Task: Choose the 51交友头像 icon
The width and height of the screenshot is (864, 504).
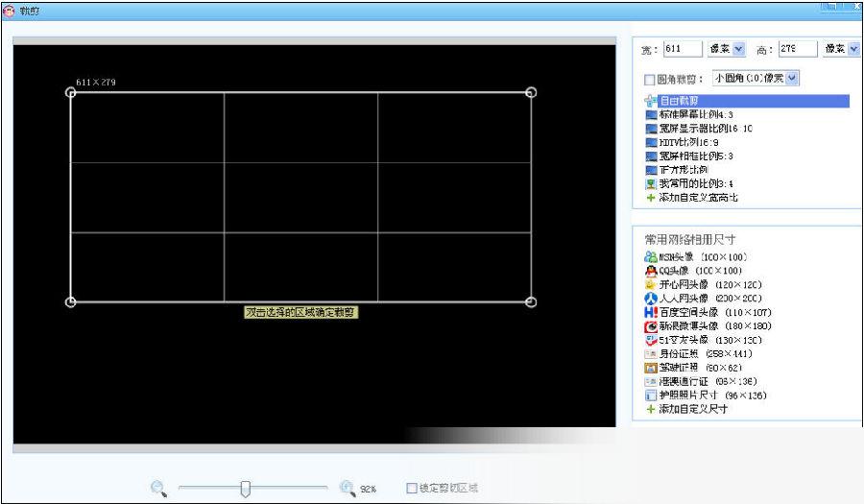Action: coord(651,340)
